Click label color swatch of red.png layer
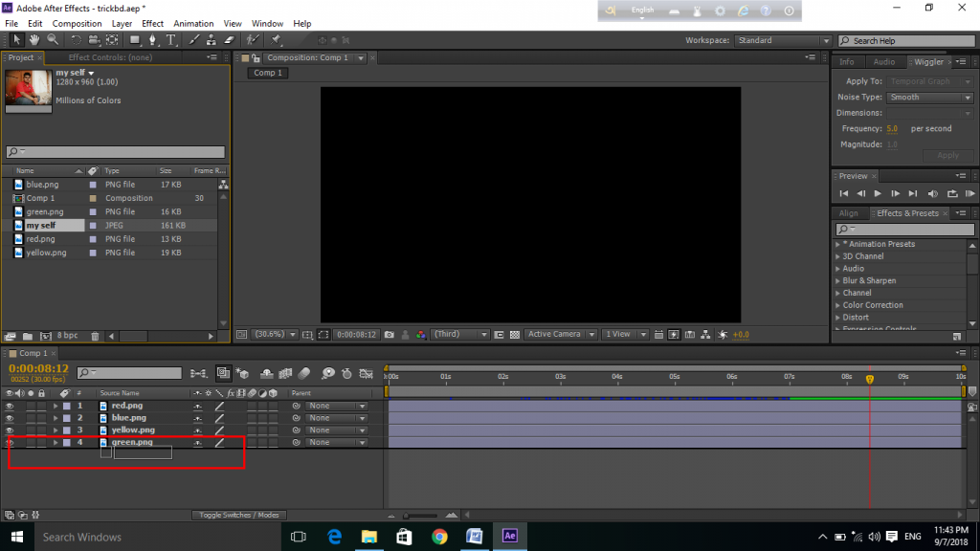The width and height of the screenshot is (980, 551). (x=67, y=406)
